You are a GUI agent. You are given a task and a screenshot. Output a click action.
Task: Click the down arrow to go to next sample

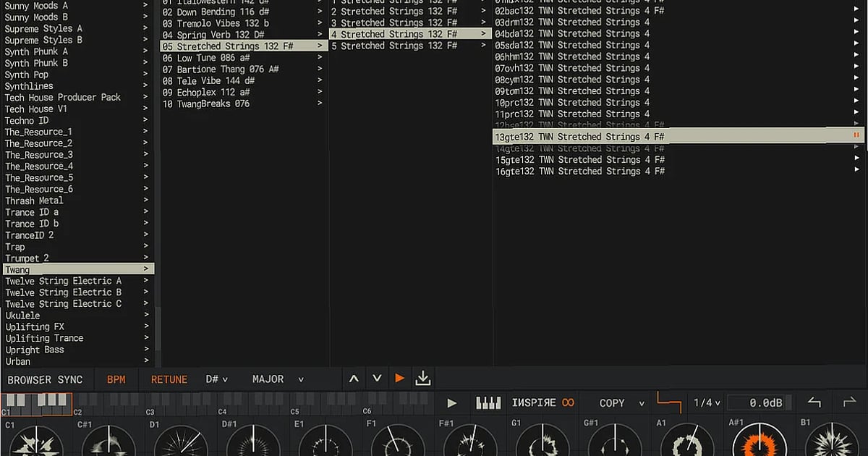pyautogui.click(x=377, y=378)
